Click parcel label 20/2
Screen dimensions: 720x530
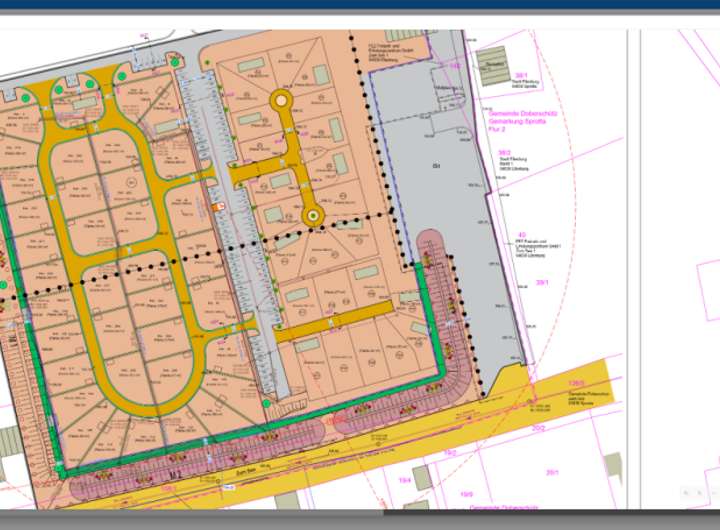(x=539, y=428)
